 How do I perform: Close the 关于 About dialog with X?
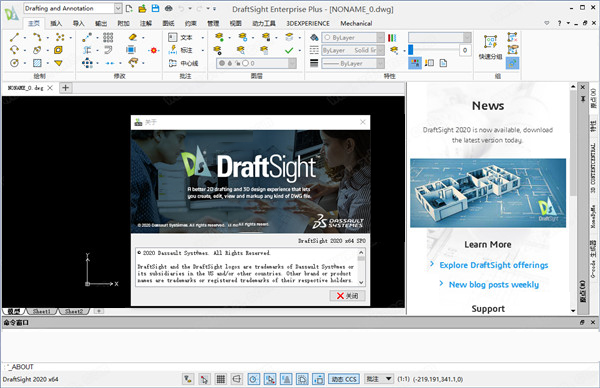tap(363, 122)
